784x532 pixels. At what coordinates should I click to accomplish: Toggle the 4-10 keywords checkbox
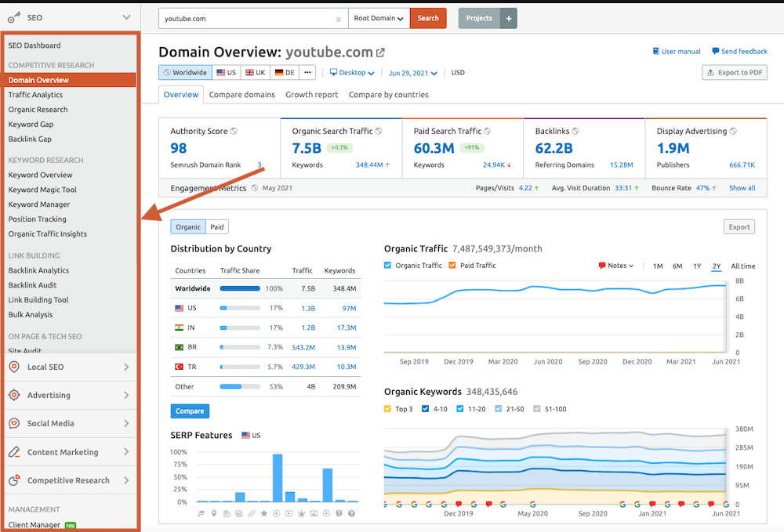[426, 409]
